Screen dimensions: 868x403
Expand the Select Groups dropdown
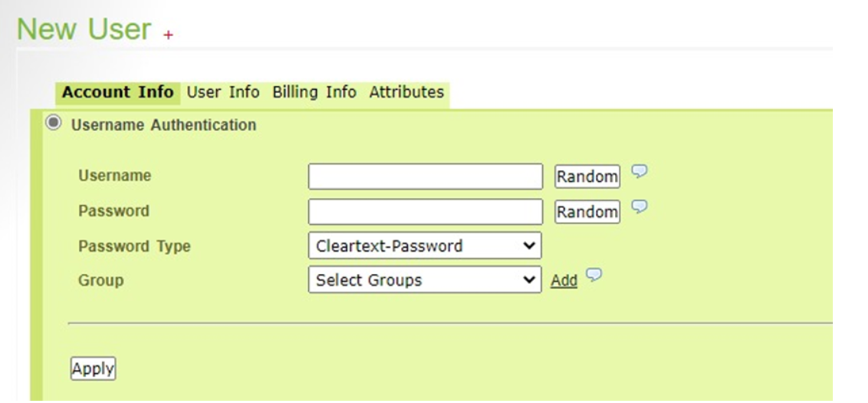pos(424,280)
